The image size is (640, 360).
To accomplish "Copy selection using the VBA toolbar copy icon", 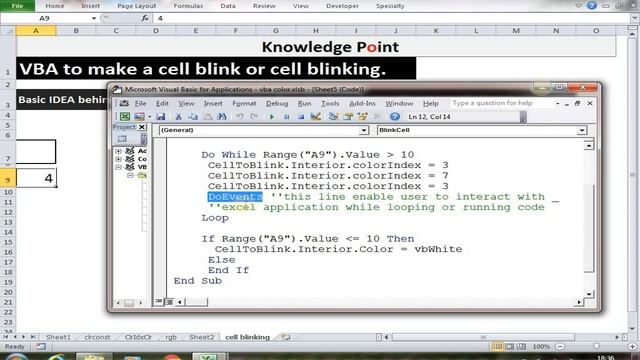I will tap(193, 117).
